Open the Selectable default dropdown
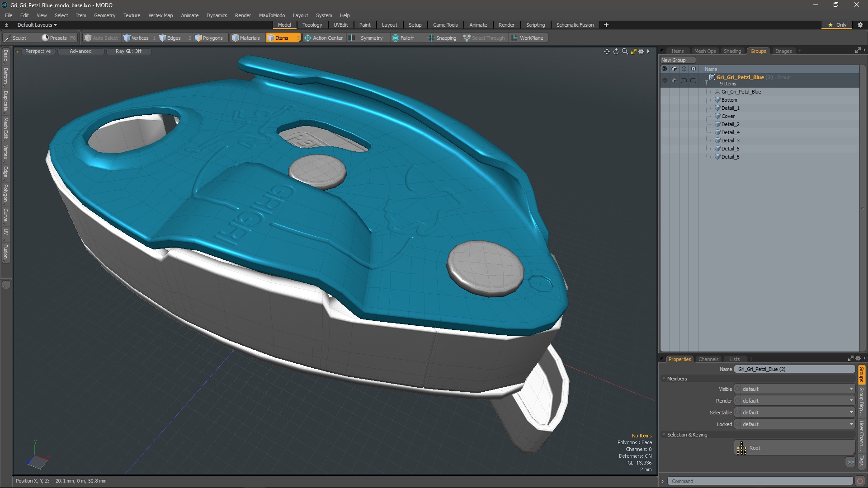The image size is (868, 488). (795, 413)
